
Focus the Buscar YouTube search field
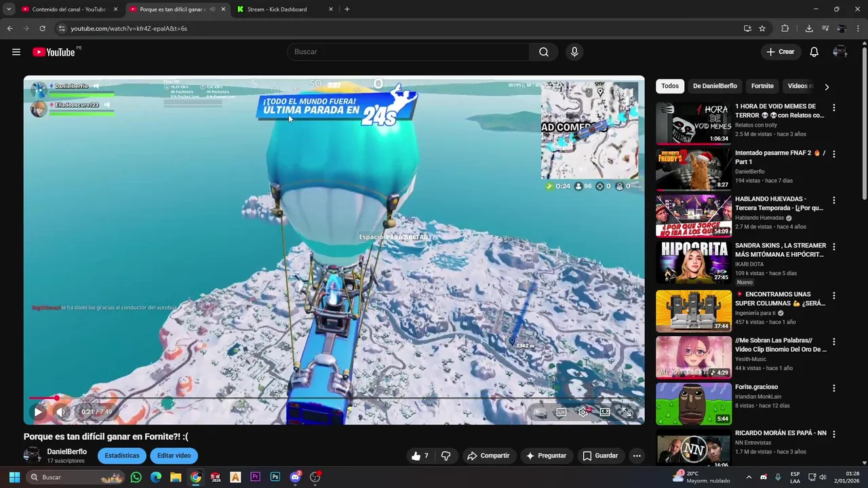click(x=408, y=52)
